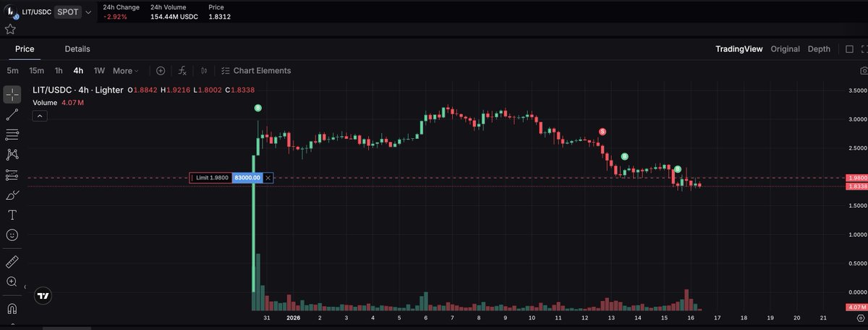
Task: Click the Limit 1.9800 order label
Action: tap(210, 177)
